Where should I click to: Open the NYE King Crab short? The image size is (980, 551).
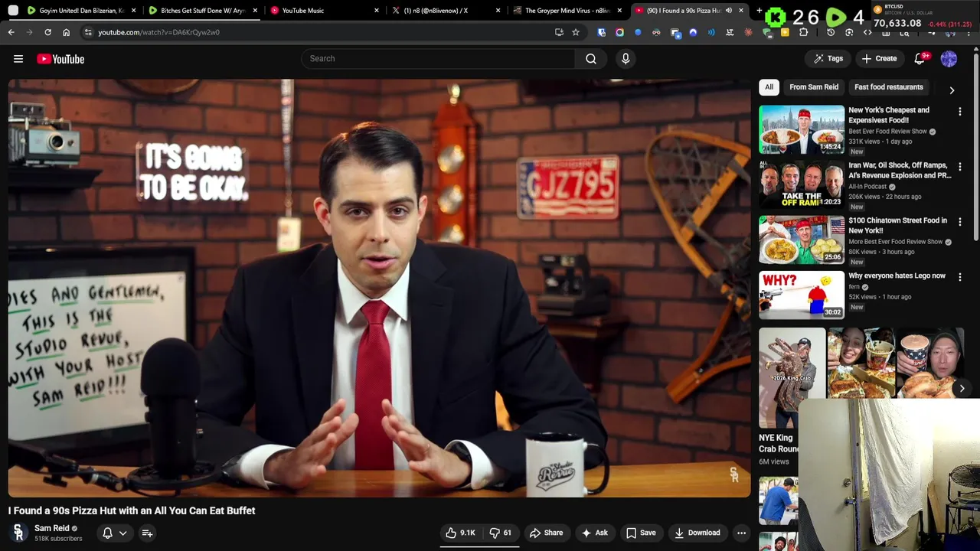click(792, 378)
